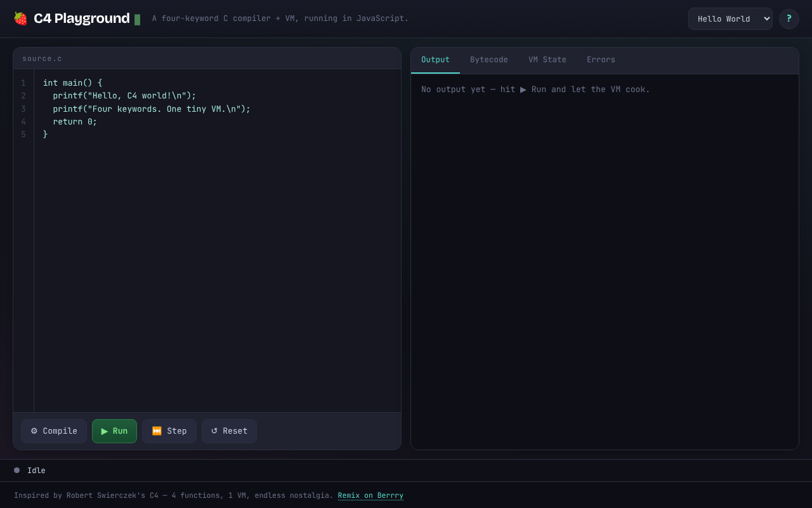
Task: Click the 'return 0;' code line
Action: point(75,121)
